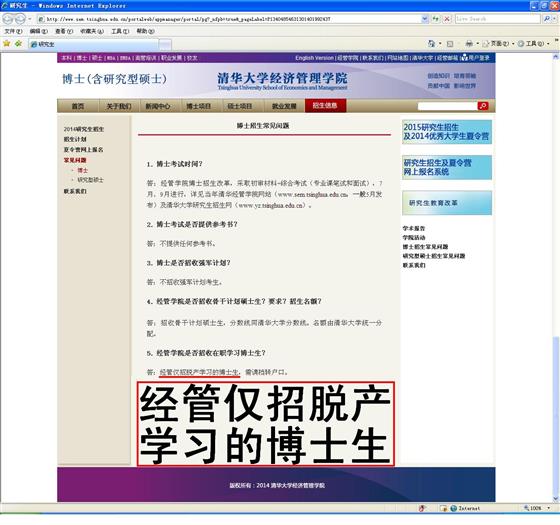Click the Live Search input box
Viewport: 560px width, 525px height.
[498, 19]
